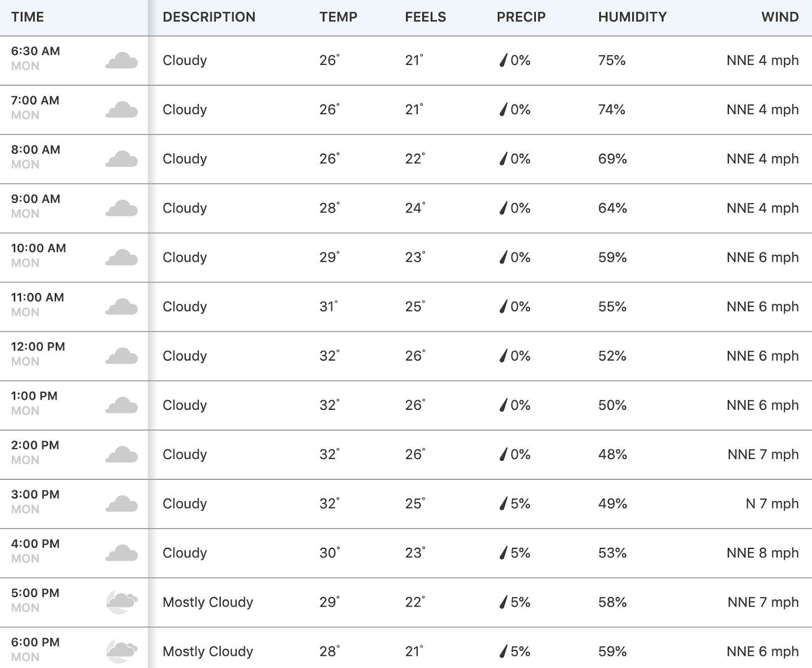Select the cloud icon beside 12:00 PM

pyautogui.click(x=122, y=356)
